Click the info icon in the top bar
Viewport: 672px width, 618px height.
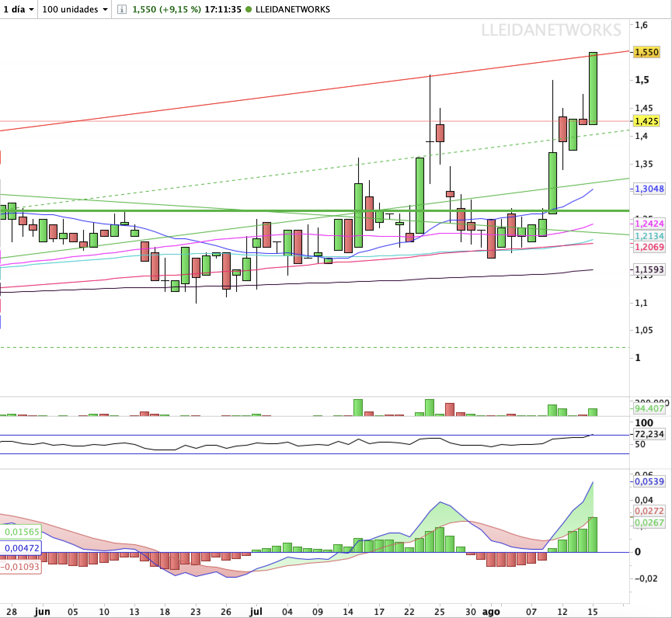[x=122, y=9]
